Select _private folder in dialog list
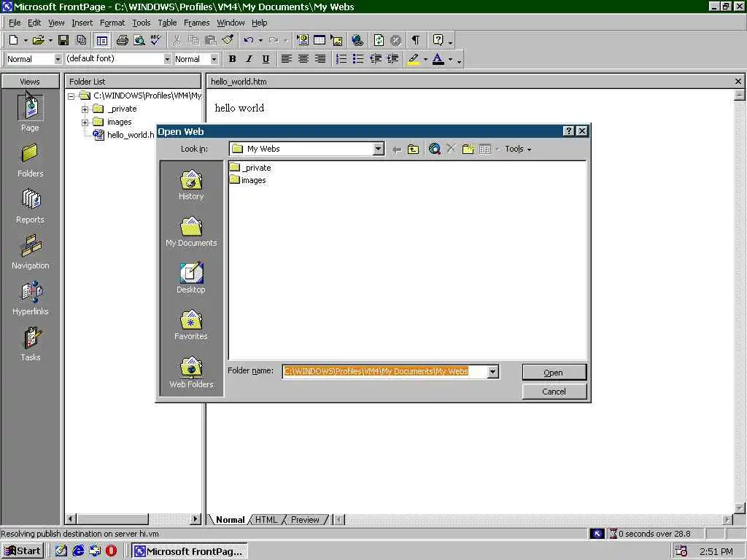 click(x=250, y=168)
